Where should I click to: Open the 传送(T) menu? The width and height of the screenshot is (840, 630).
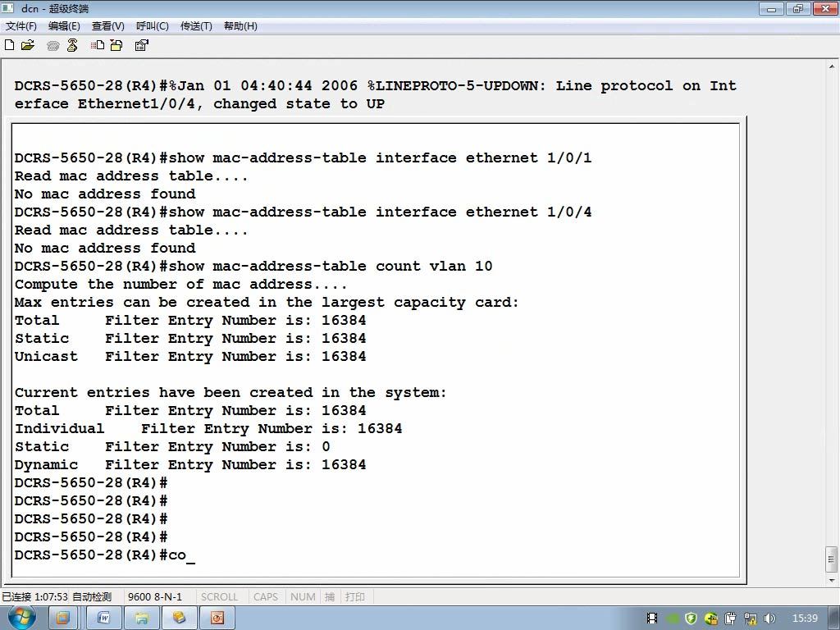[x=196, y=25]
